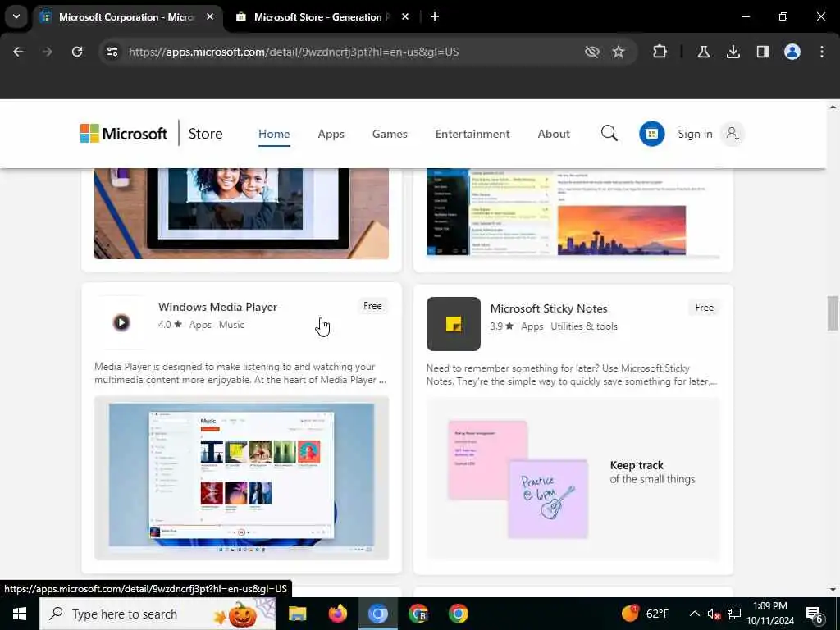Bookmark this page with the star icon
Image resolution: width=840 pixels, height=630 pixels.
[619, 52]
